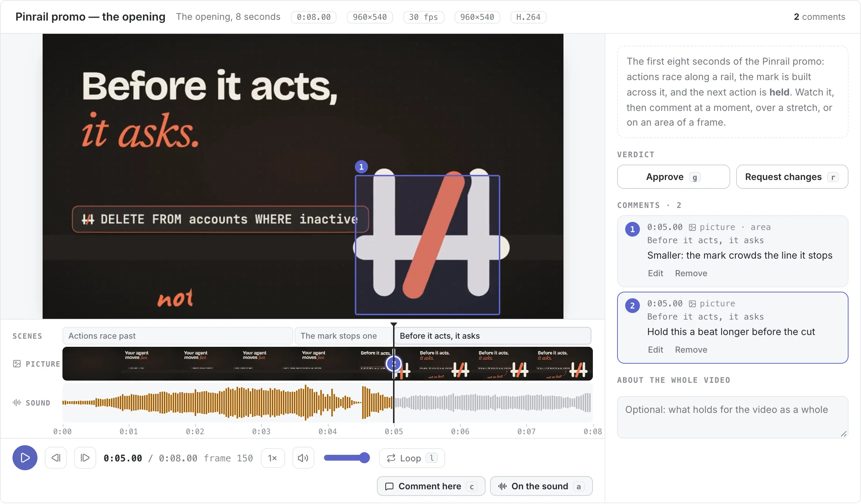Click the area comment badge 1 on video
The image size is (861, 504).
[x=361, y=167]
